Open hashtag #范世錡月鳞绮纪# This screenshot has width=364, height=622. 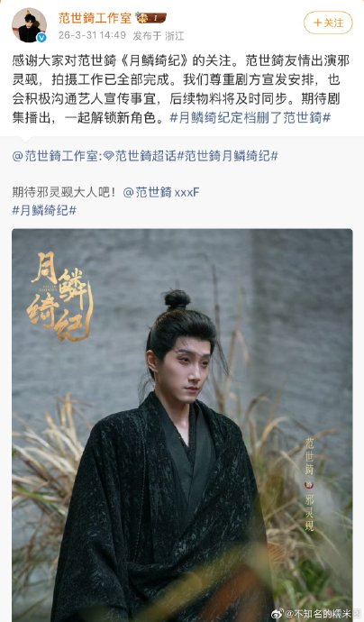[227, 155]
